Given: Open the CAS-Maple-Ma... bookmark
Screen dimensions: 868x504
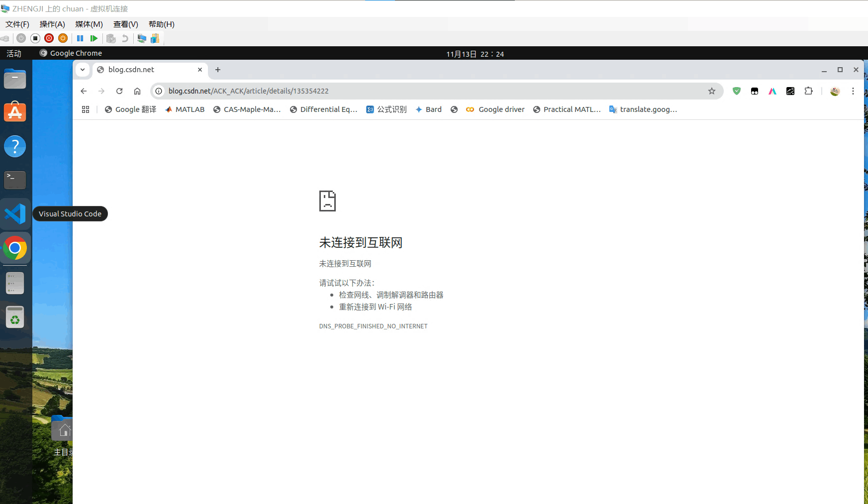Looking at the screenshot, I should [x=247, y=109].
